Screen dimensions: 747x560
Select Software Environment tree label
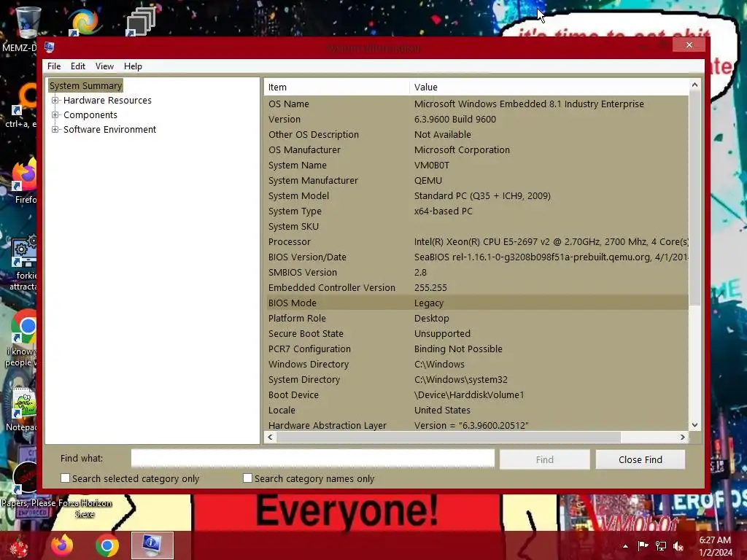[109, 130]
